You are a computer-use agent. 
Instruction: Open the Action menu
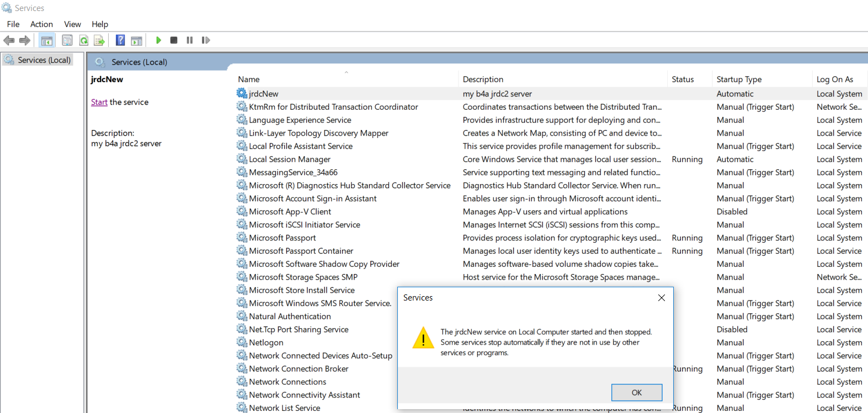(x=41, y=24)
